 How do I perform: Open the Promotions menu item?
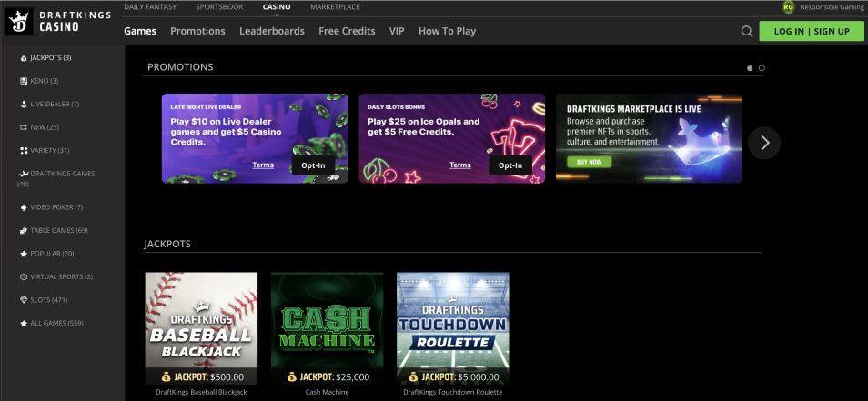(x=197, y=31)
